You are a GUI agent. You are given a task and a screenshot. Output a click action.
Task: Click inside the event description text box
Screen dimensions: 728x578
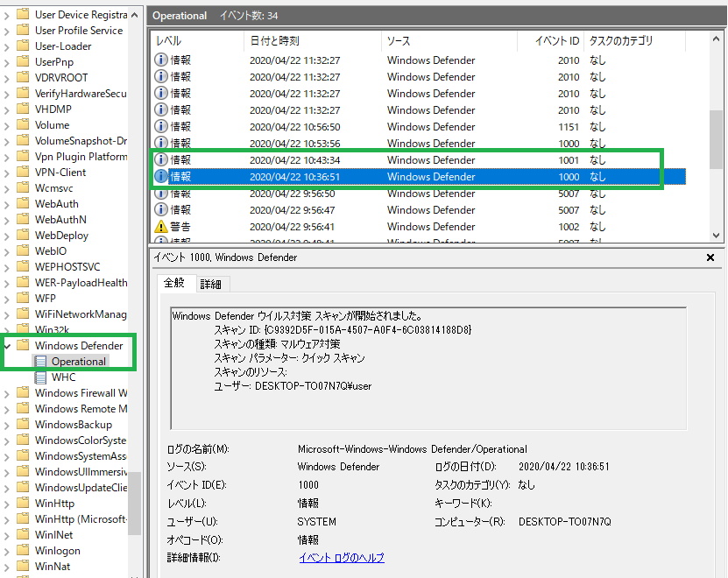pyautogui.click(x=428, y=368)
